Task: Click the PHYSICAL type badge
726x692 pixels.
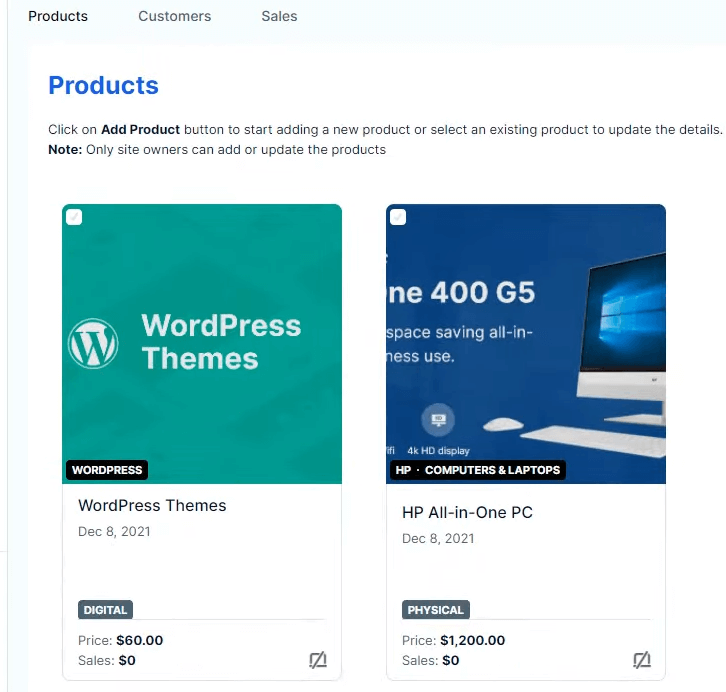Action: click(436, 610)
